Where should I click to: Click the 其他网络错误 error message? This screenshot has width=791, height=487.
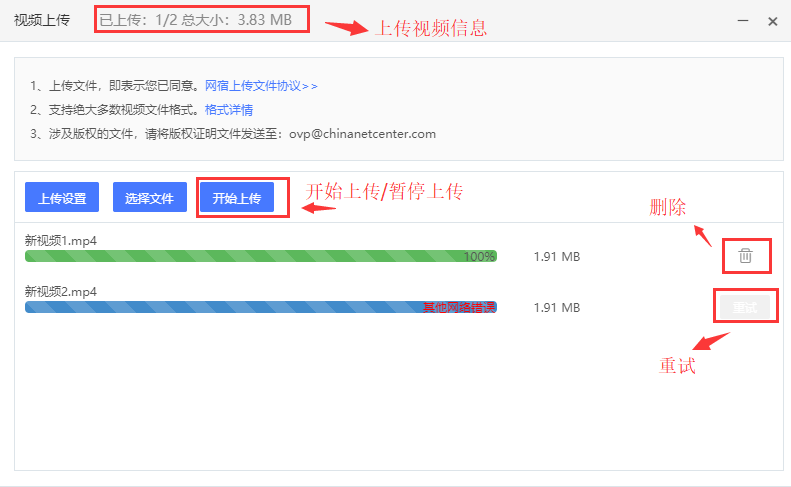(459, 307)
